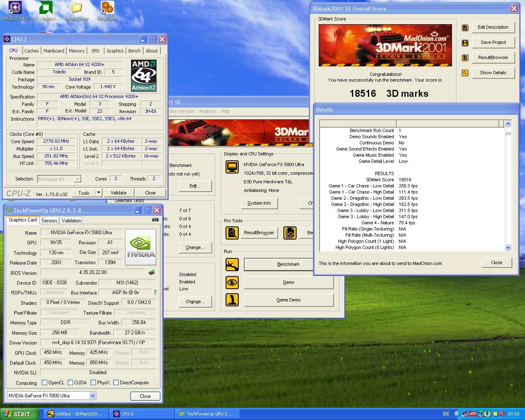Screen dimensions: 525x420
Task: Click the Details list scroll down arrow
Action: tap(508, 247)
